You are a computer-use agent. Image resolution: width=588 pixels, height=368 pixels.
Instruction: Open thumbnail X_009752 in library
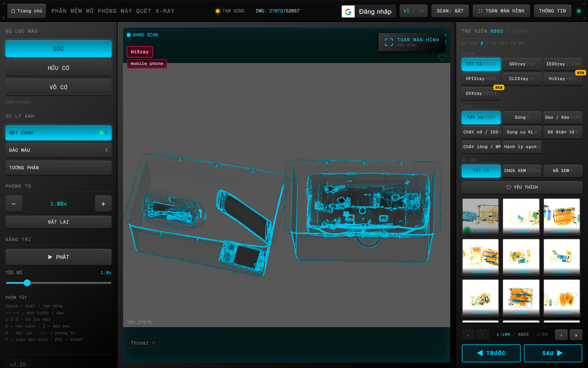521,216
